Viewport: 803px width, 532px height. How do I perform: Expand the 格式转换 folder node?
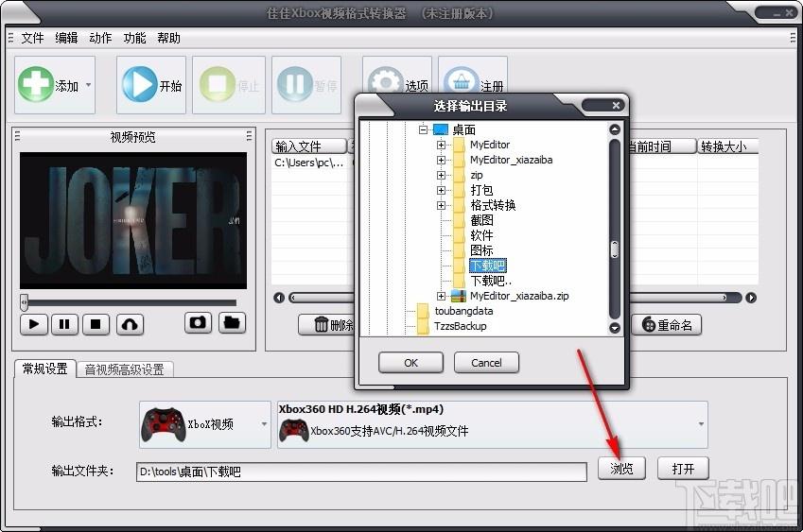coord(441,206)
